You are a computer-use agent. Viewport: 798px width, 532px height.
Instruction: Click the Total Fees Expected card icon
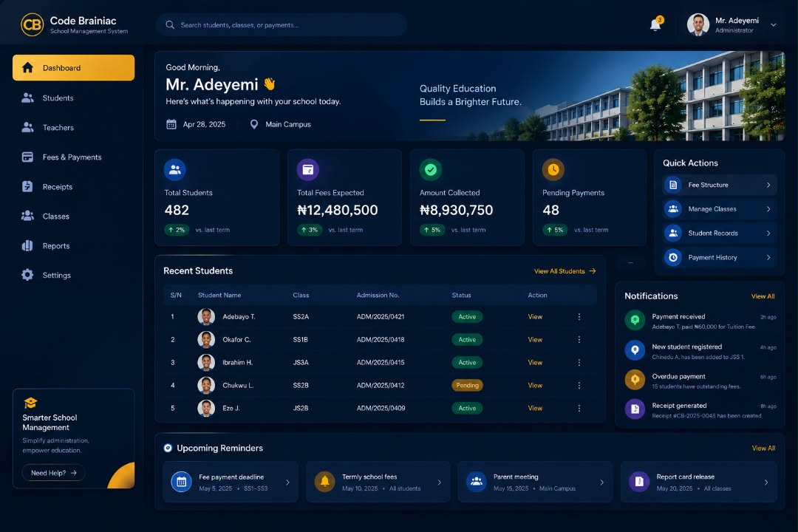(x=308, y=169)
